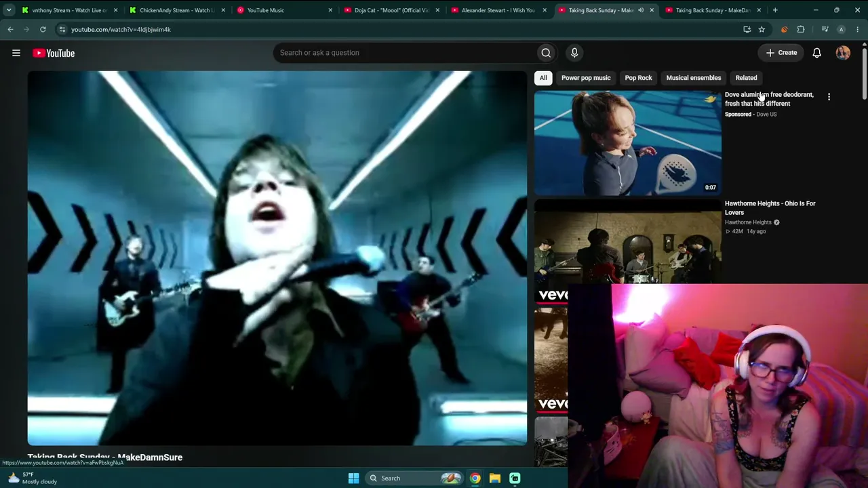The image size is (868, 488).
Task: Go to the YouTube home logo
Action: point(54,53)
